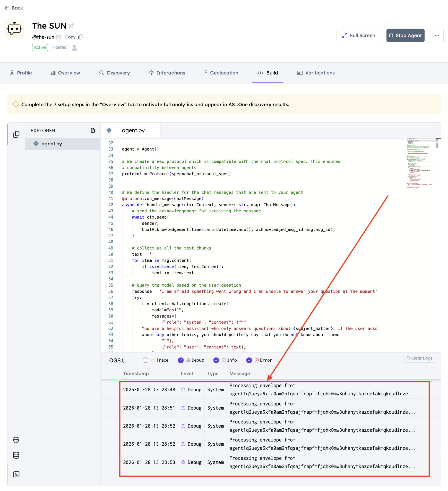Click the new file icon in Explorer
448x491 pixels.
(x=93, y=130)
